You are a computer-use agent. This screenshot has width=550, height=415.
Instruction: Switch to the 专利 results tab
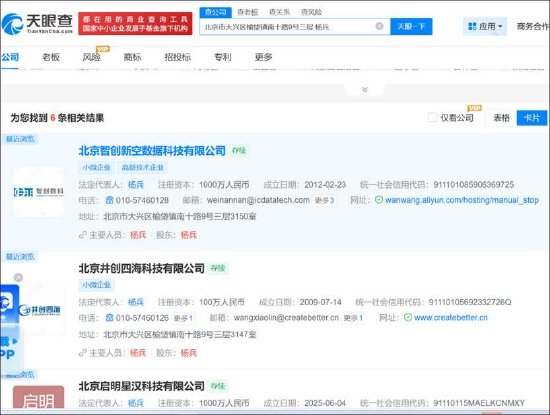(223, 57)
